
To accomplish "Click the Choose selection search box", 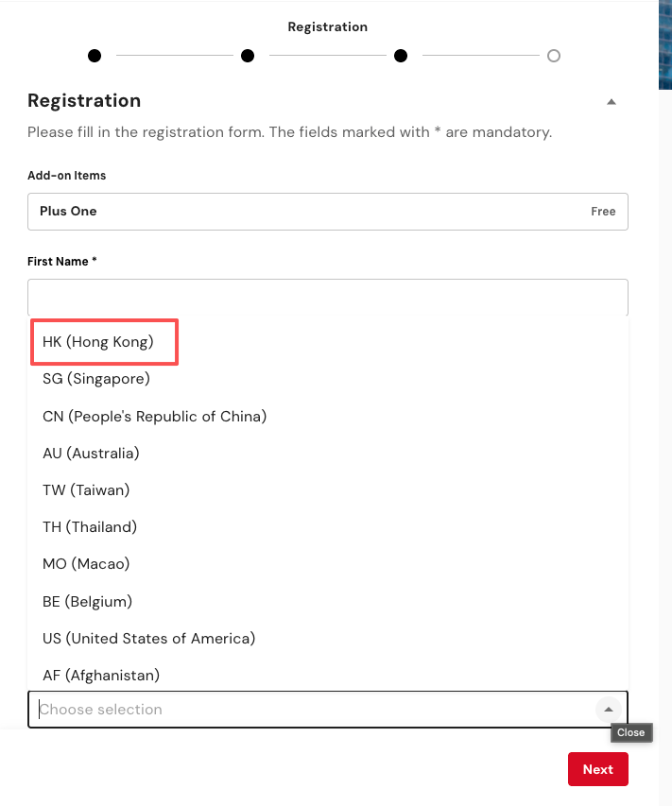I will coord(312,709).
